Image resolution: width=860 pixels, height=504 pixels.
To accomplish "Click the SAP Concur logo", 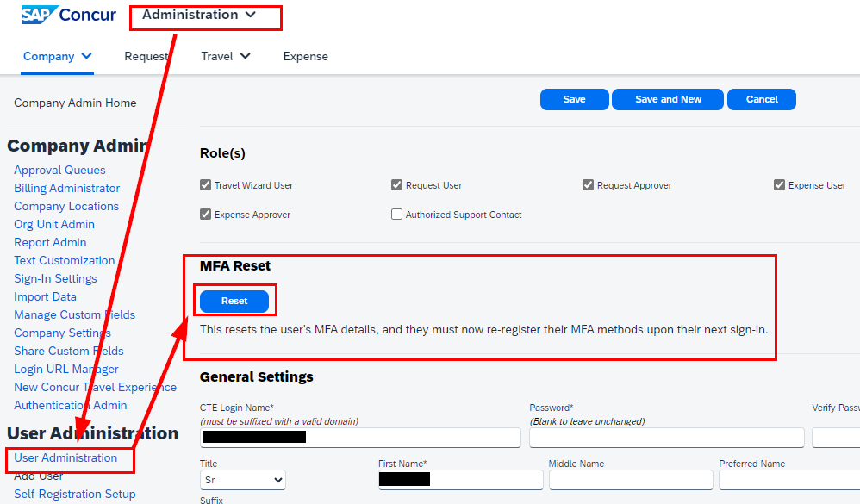I will click(x=67, y=14).
